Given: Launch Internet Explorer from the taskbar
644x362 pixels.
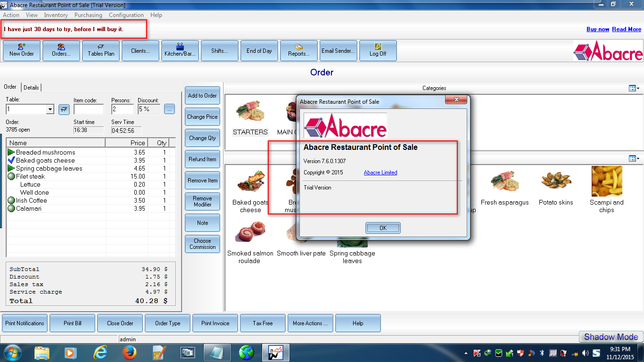Looking at the screenshot, I should click(100, 353).
